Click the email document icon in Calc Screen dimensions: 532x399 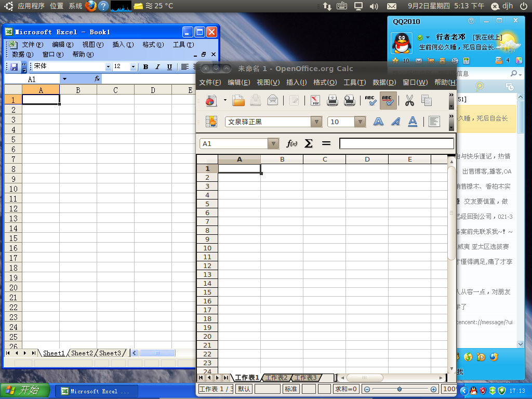272,100
